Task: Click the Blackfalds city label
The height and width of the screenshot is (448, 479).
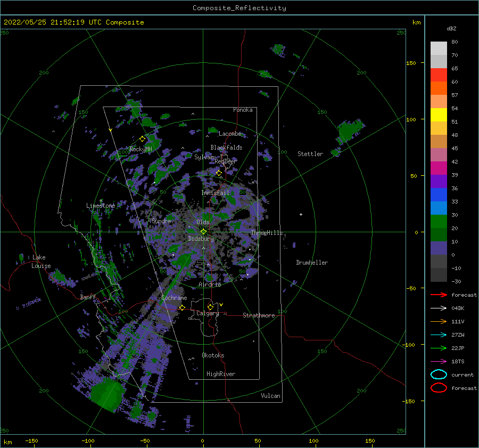Action: (x=226, y=148)
